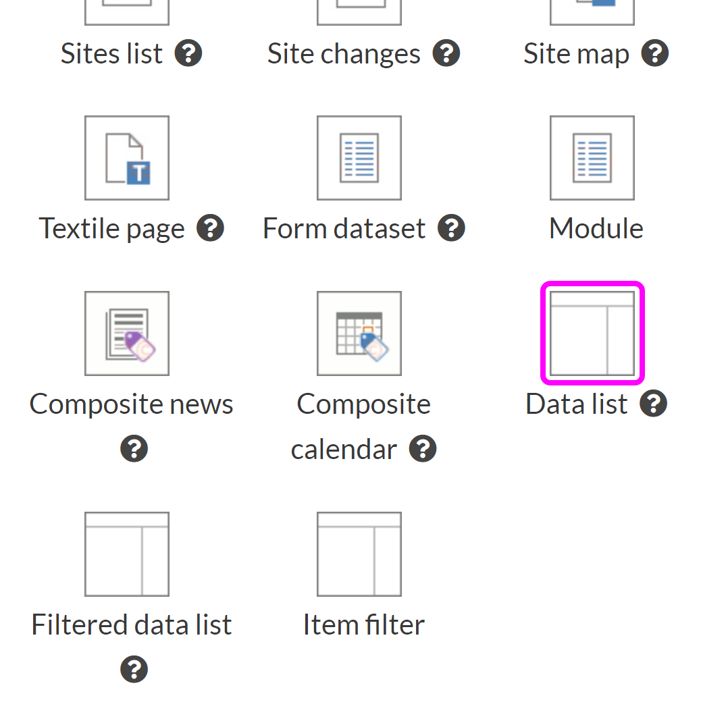Screen dimensions: 728x723
Task: Click the Item filter label
Action: pyautogui.click(x=363, y=624)
